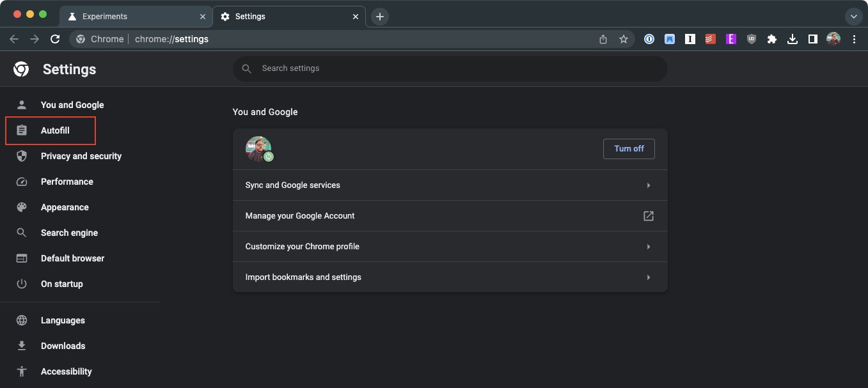Reload the page

(55, 39)
